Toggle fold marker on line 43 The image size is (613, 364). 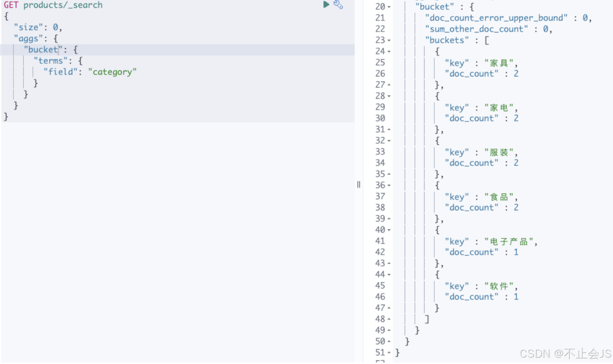click(389, 263)
